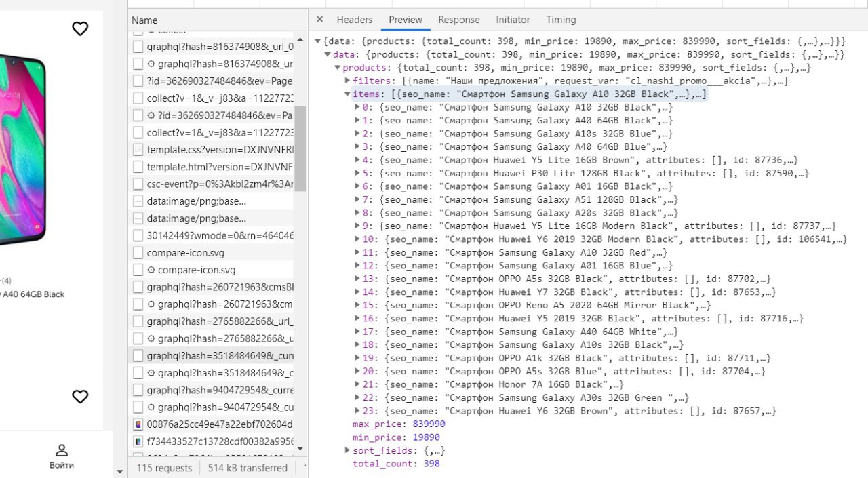Select the Preview tab
This screenshot has height=478, width=868.
[x=406, y=20]
